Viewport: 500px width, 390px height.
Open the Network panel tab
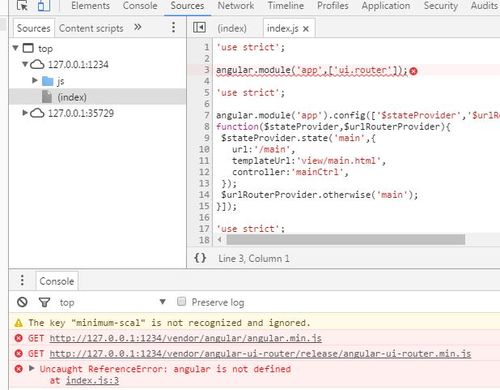pos(236,6)
